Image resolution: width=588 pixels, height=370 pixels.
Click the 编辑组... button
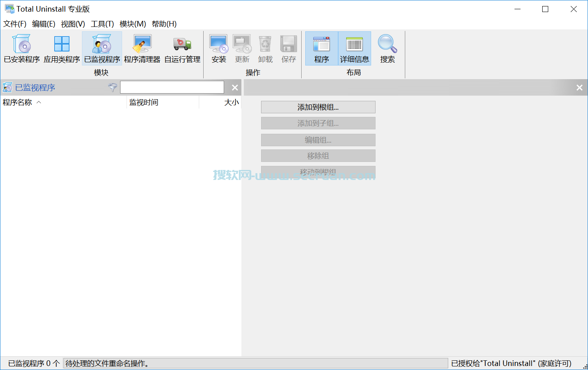[318, 140]
